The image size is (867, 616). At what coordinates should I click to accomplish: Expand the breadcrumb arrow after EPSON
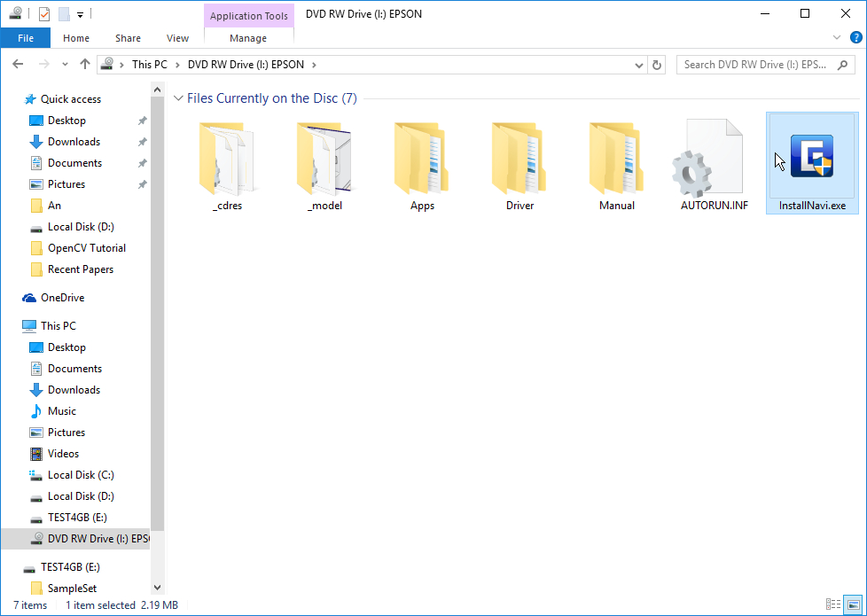tap(314, 65)
